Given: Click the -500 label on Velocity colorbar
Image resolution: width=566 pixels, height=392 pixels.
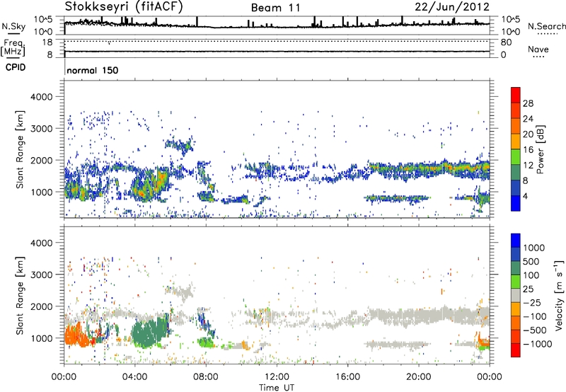Looking at the screenshot, I should click(x=535, y=330).
